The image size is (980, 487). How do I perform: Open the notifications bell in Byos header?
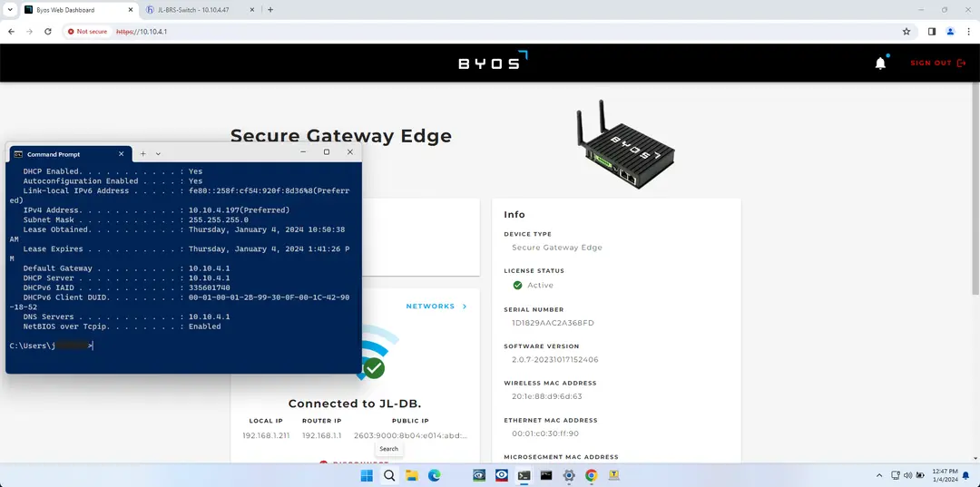click(880, 63)
